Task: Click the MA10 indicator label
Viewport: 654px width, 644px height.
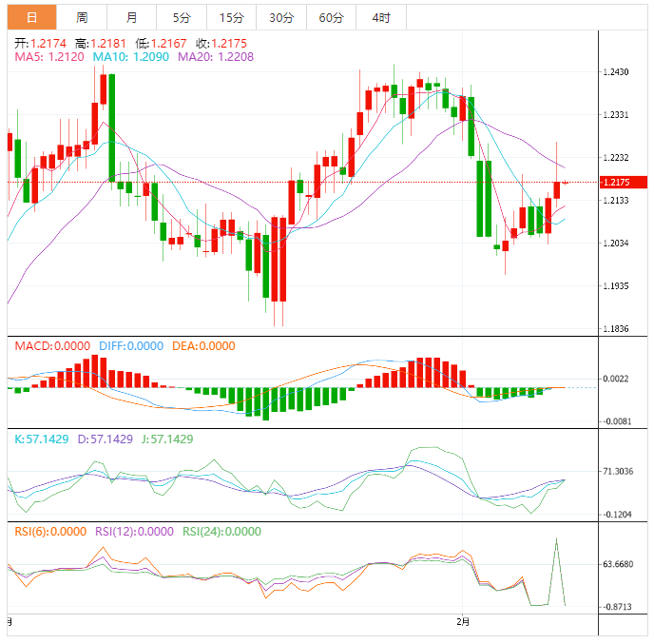Action: pos(130,58)
